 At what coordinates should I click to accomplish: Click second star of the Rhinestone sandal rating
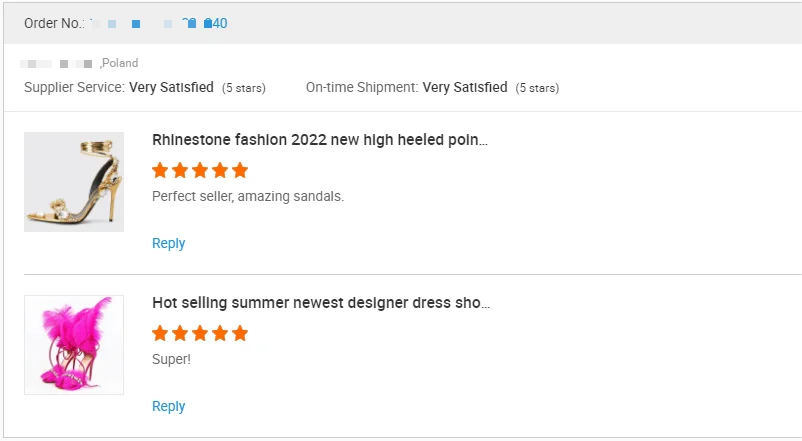pos(180,170)
